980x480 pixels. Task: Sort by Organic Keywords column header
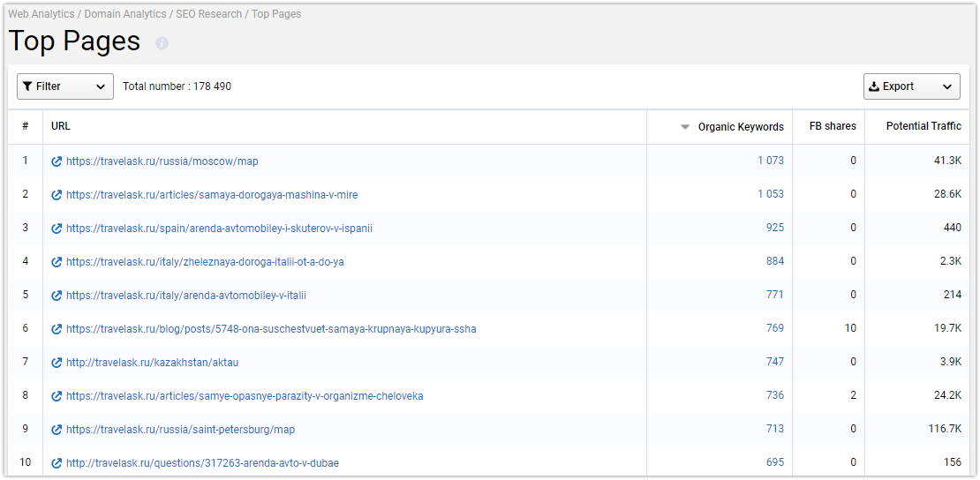point(741,127)
